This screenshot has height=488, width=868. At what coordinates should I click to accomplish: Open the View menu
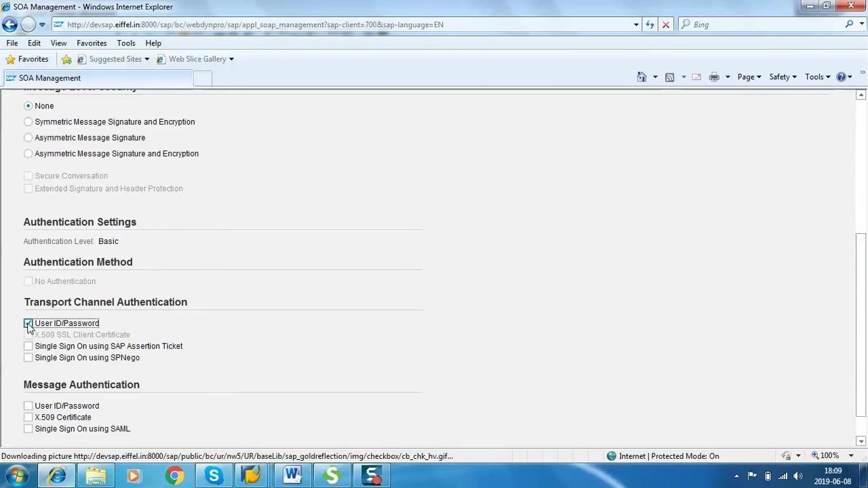[58, 43]
